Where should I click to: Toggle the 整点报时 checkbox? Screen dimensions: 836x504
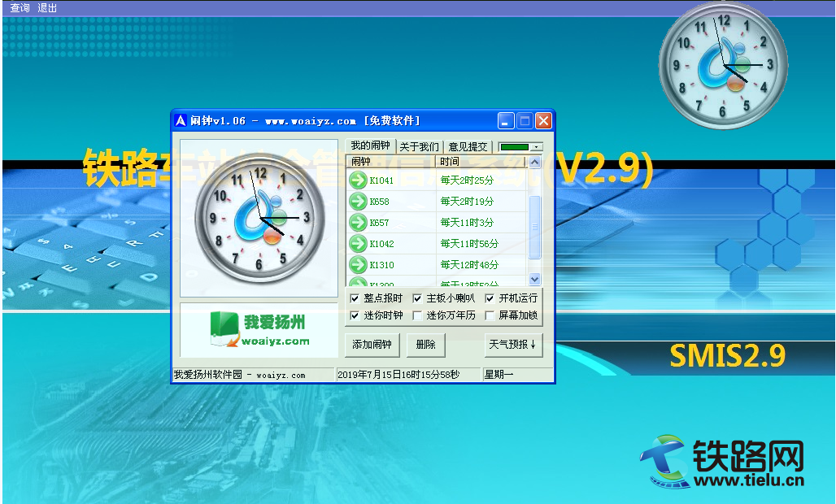355,298
